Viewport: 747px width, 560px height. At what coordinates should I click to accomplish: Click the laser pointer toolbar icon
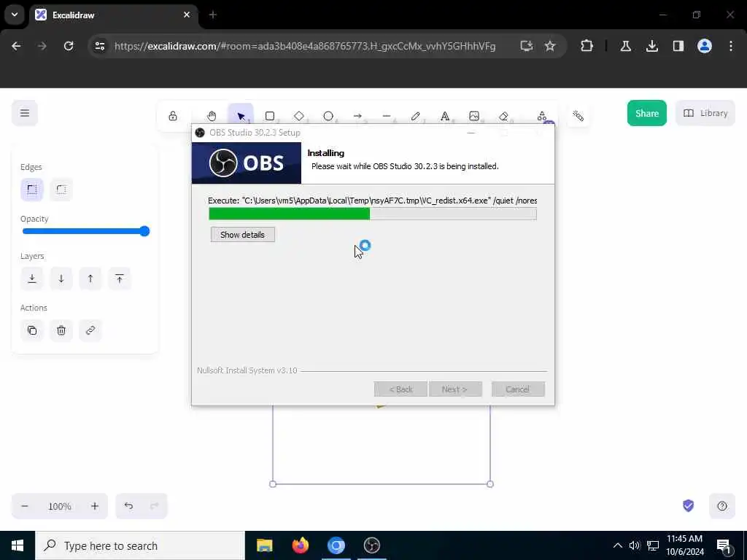point(578,116)
